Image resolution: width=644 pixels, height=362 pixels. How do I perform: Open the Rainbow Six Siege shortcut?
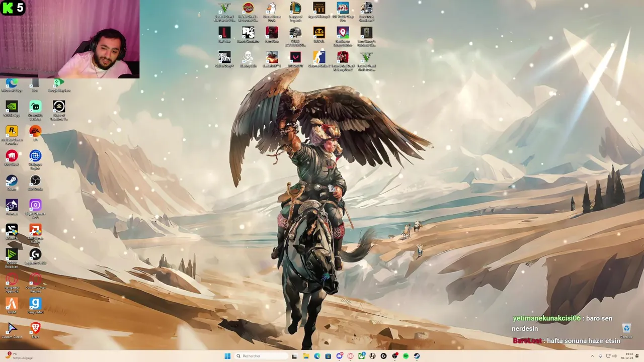point(366,37)
